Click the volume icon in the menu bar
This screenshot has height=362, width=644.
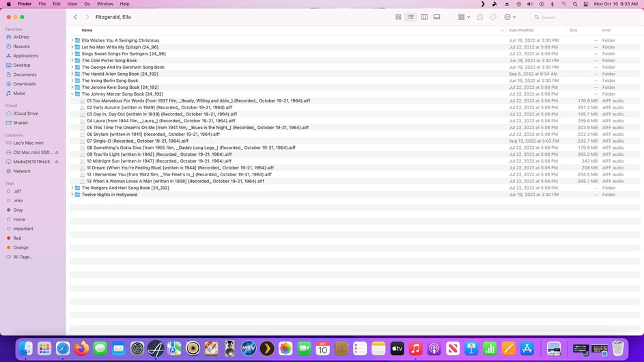(x=530, y=3)
